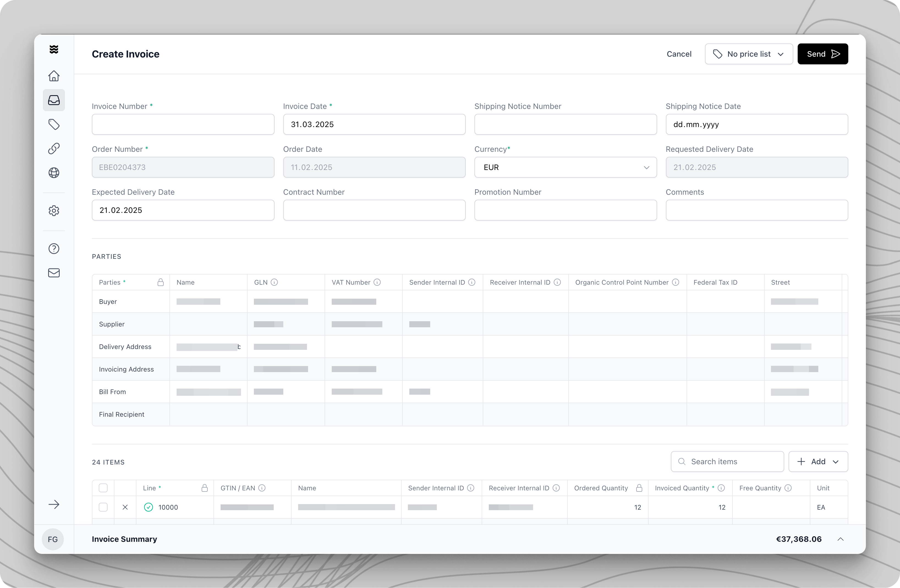900x588 pixels.
Task: Select the Invoicing Address row
Action: point(470,369)
